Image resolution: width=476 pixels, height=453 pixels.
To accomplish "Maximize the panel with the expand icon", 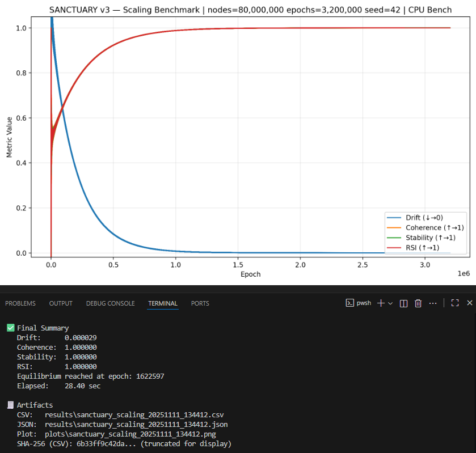I will point(454,303).
